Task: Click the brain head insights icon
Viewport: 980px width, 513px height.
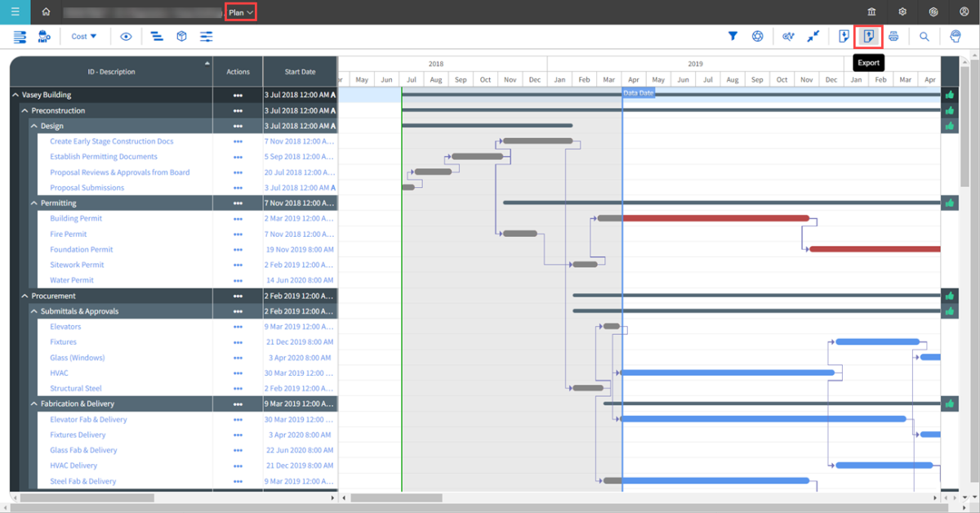Action: (x=955, y=37)
